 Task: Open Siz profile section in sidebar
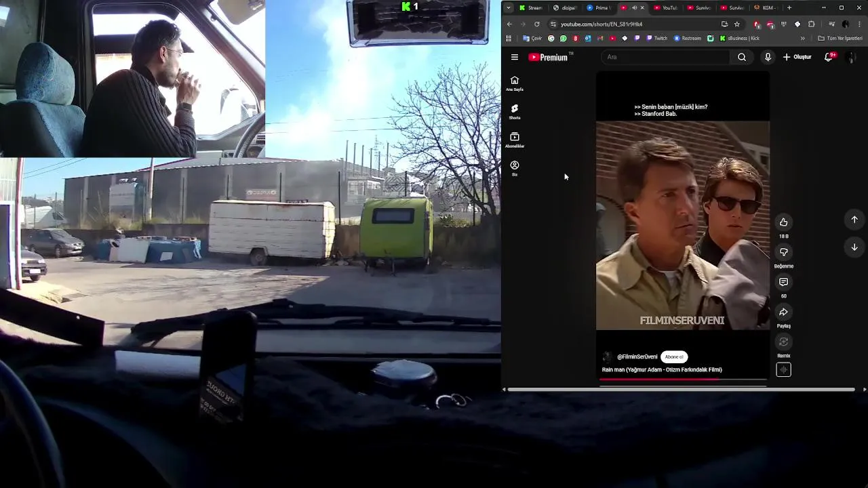coord(515,169)
